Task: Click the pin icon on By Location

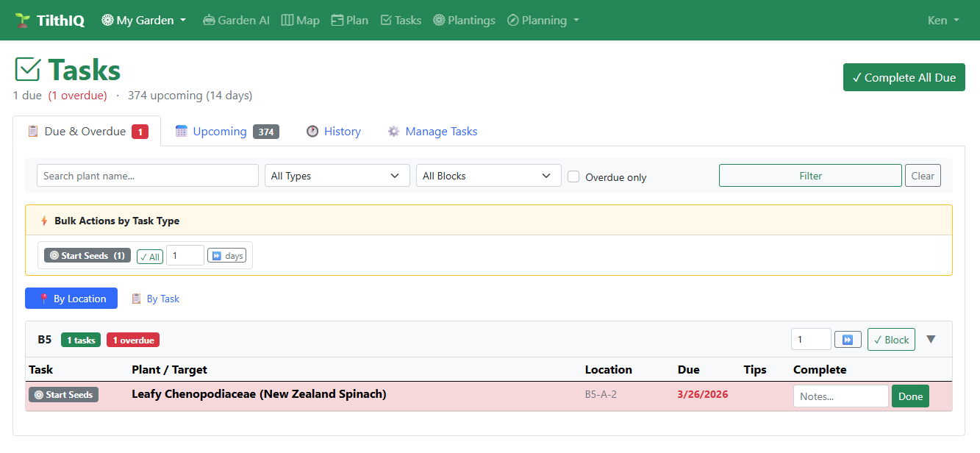Action: 44,299
